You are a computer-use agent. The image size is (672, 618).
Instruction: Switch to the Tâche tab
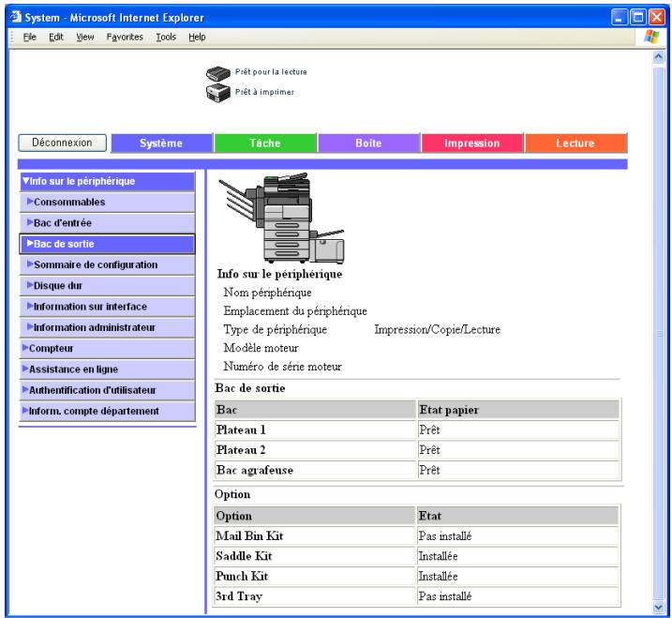pyautogui.click(x=265, y=143)
